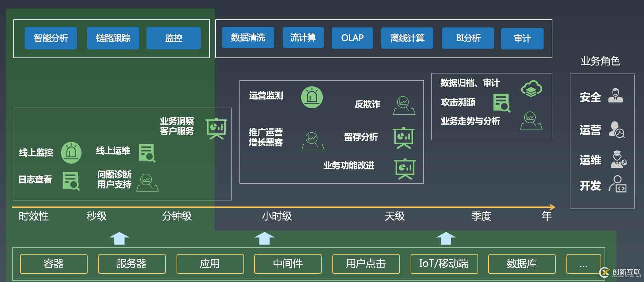Click the 天级 timeline label
644x282 pixels.
pos(395,217)
